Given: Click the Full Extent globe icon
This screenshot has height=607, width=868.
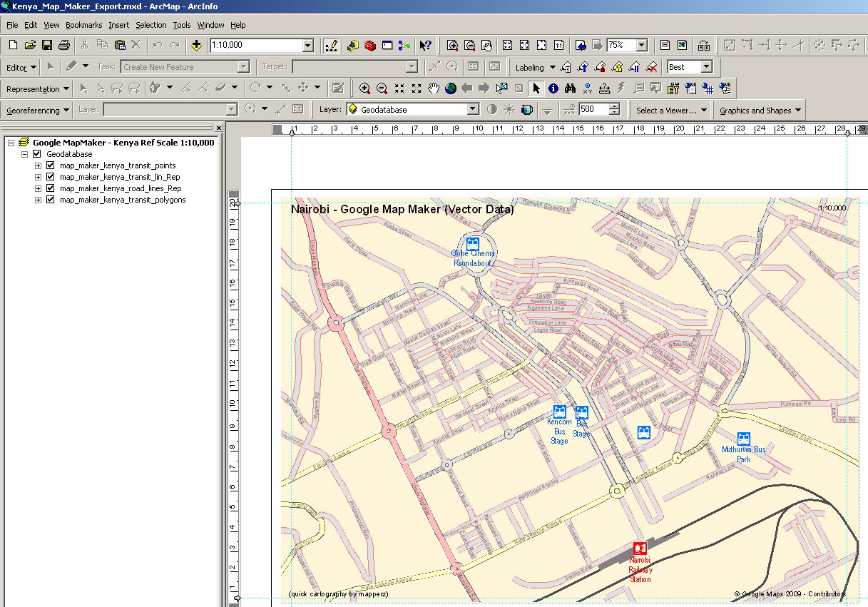Looking at the screenshot, I should point(451,88).
